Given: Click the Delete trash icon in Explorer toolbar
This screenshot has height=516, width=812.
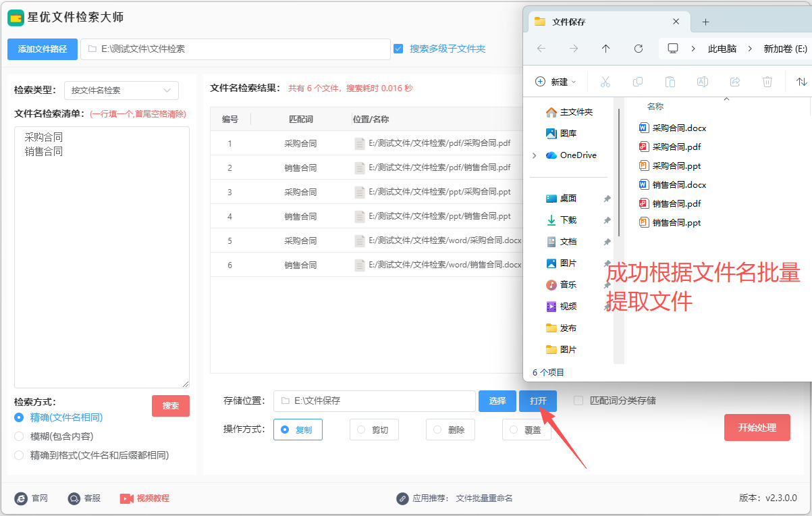Looking at the screenshot, I should (767, 82).
